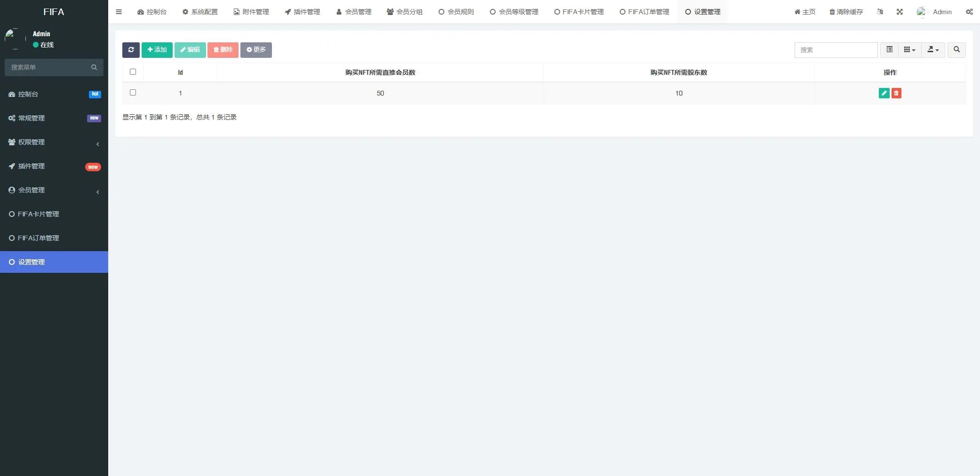Select 设置管理 in the sidebar
Viewport: 980px width, 476px height.
(x=54, y=262)
